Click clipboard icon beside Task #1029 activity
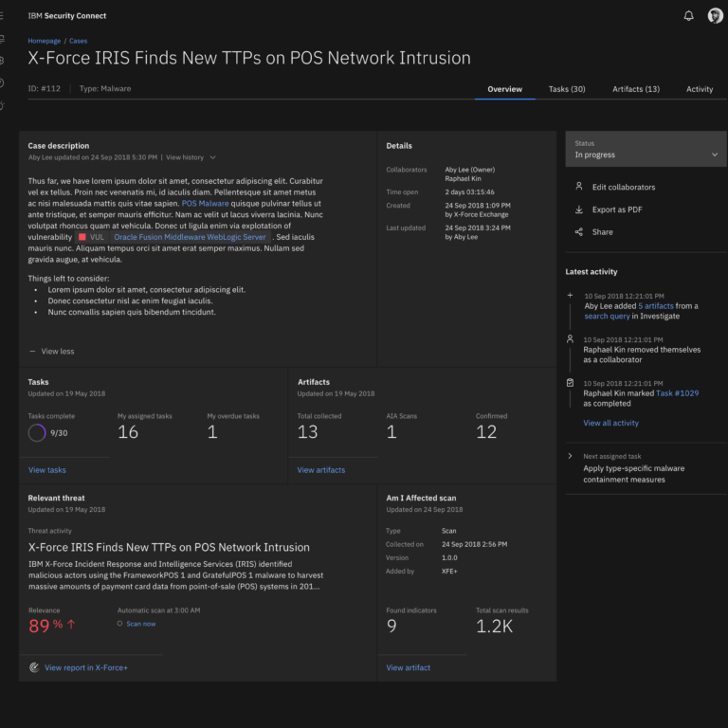The height and width of the screenshot is (728, 728). [x=570, y=383]
